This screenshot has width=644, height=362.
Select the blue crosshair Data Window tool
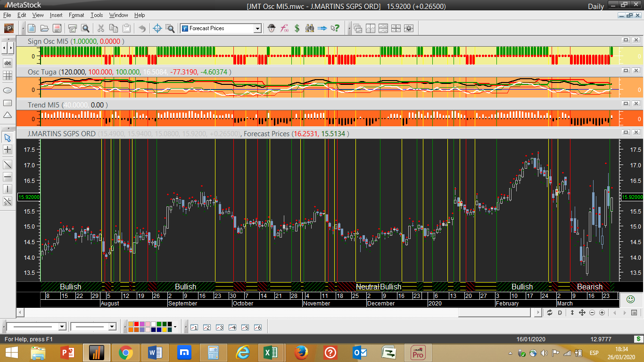click(158, 28)
